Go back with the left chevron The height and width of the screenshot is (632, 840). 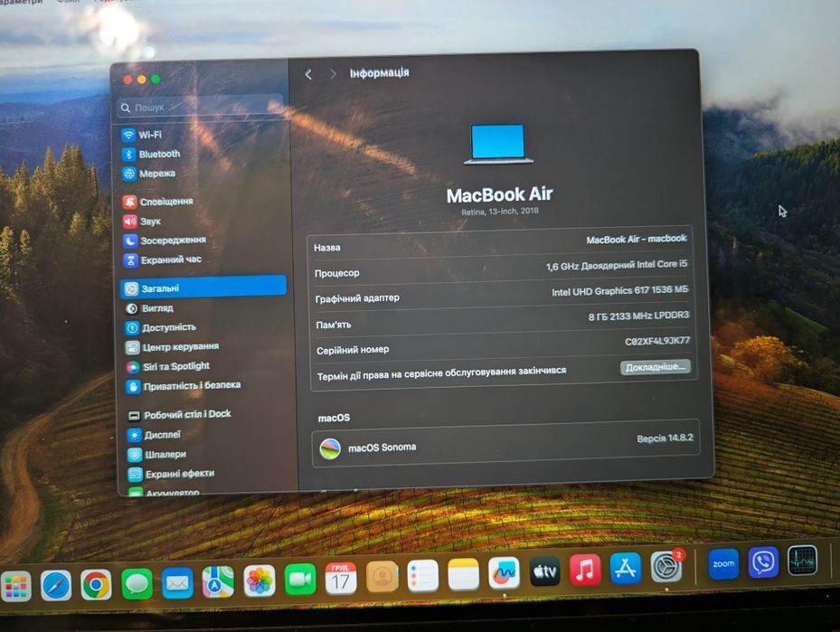tap(308, 74)
